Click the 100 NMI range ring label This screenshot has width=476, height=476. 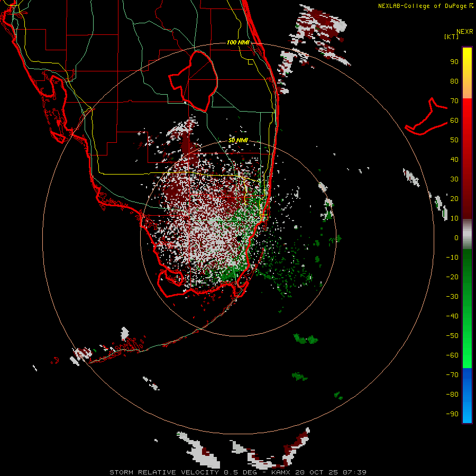coord(238,42)
